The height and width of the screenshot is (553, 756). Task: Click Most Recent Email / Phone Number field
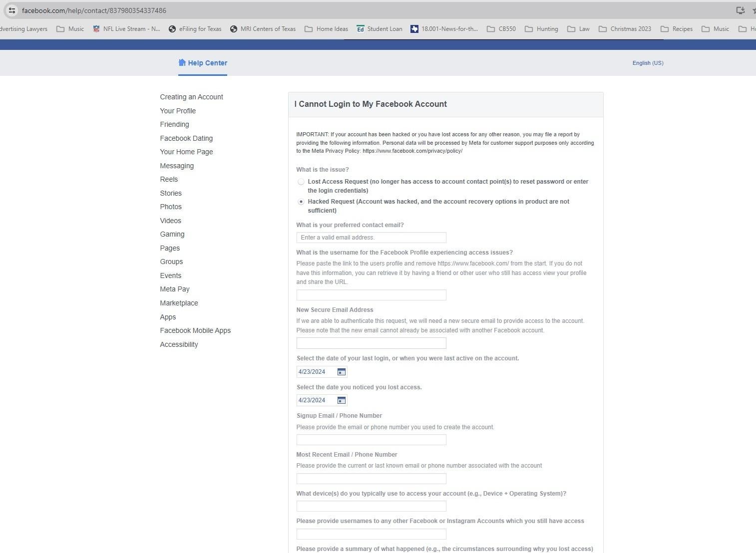[371, 479]
